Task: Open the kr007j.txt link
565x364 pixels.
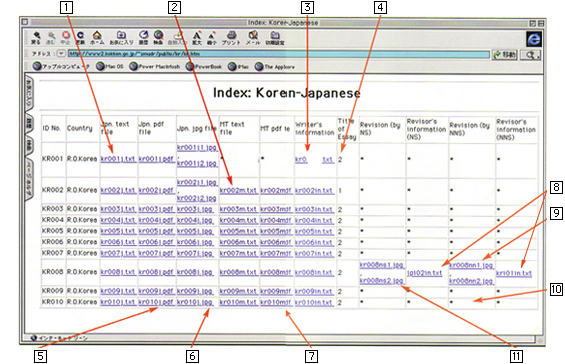Action: tap(118, 253)
